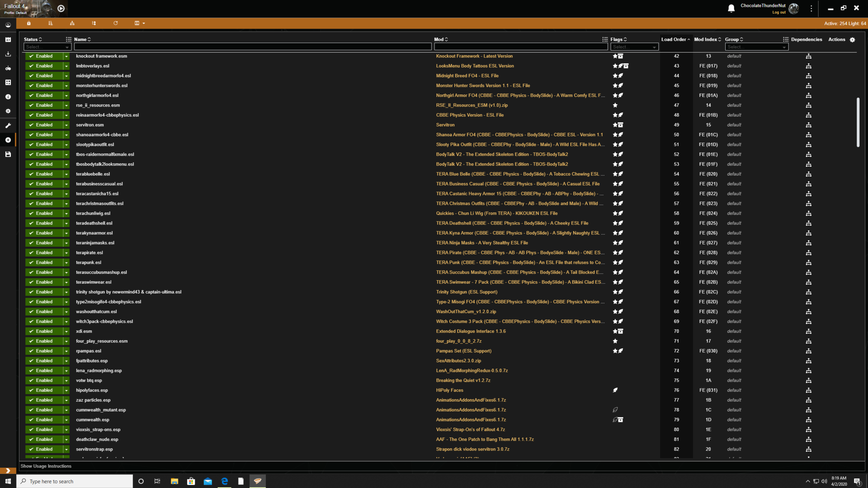This screenshot has width=868, height=488.
Task: Toggle Enabled status for terapunk.esl
Action: pos(44,263)
